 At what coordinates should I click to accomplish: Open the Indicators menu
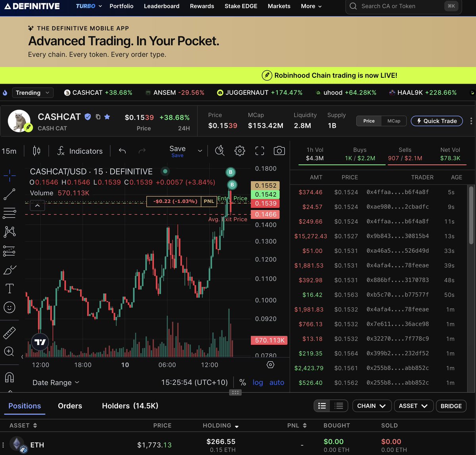click(x=79, y=151)
